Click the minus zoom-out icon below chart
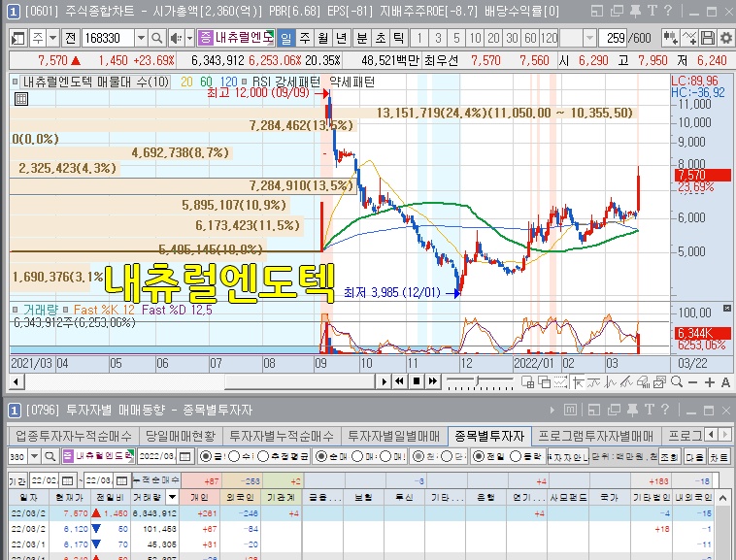 [x=693, y=382]
